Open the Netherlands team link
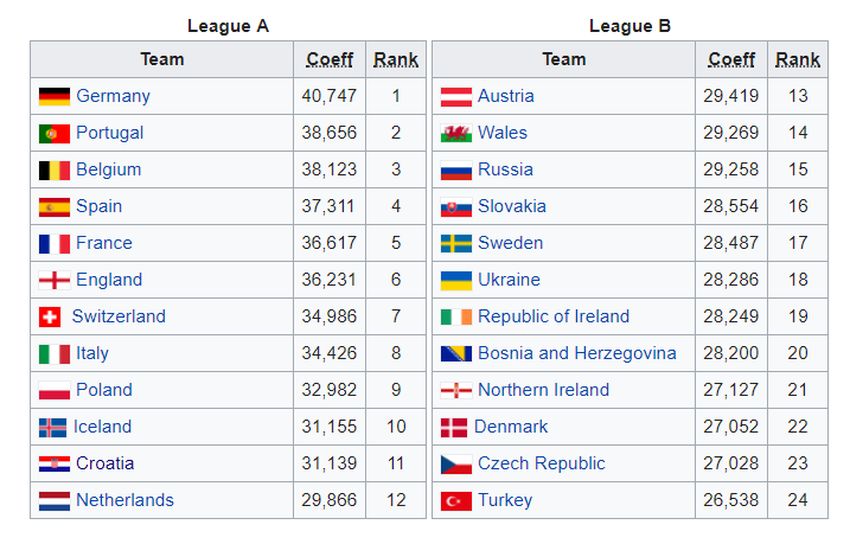This screenshot has height=544, width=850. click(124, 500)
